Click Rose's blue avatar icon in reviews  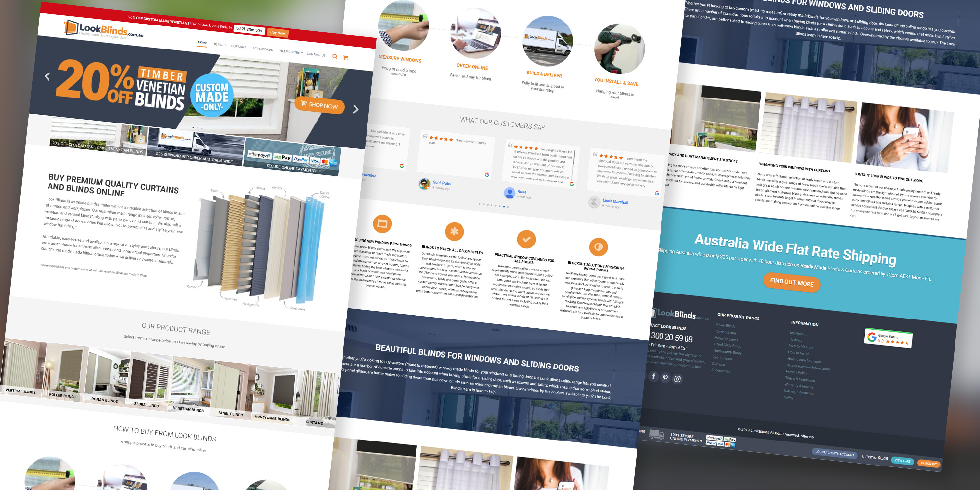click(x=510, y=193)
